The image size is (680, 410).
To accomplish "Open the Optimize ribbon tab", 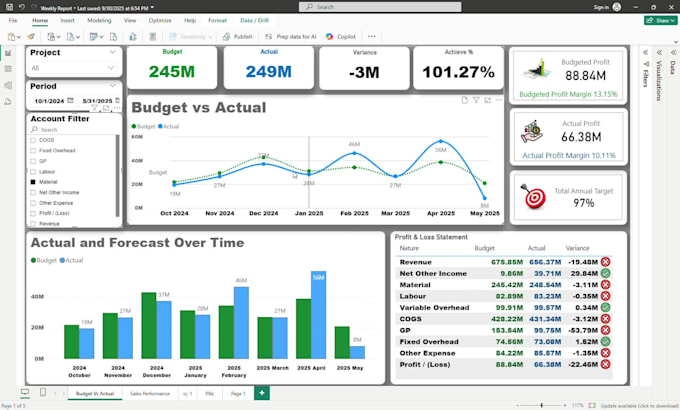I will [x=160, y=20].
